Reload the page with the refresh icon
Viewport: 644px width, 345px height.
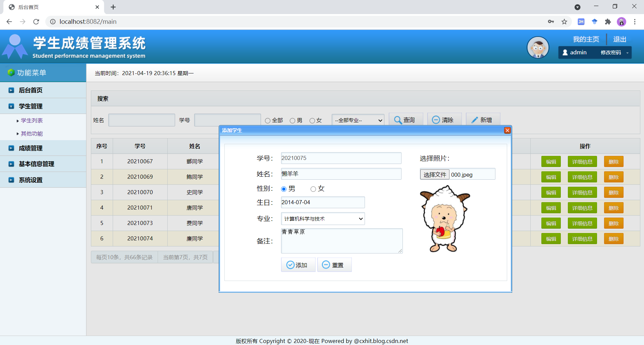(x=36, y=22)
